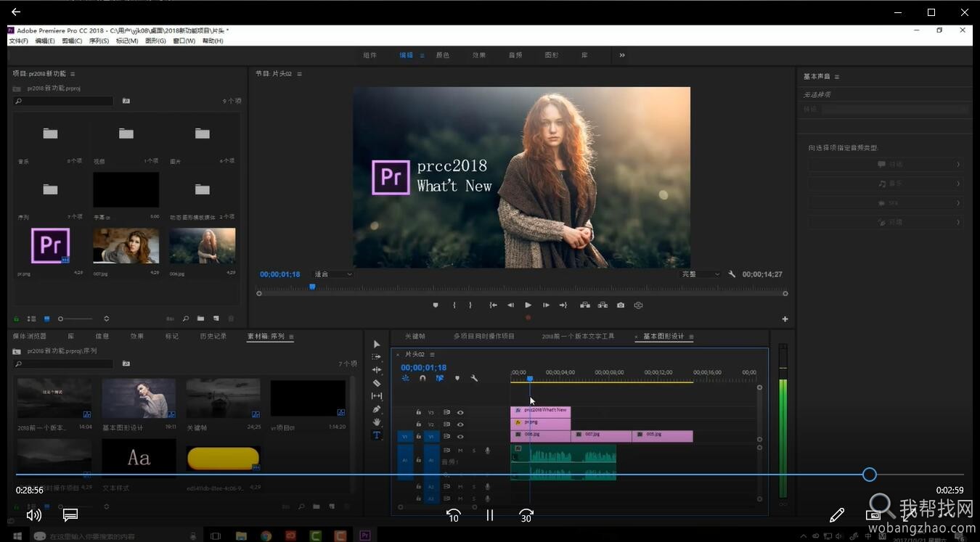
Task: Click the Lift button
Action: (x=584, y=305)
